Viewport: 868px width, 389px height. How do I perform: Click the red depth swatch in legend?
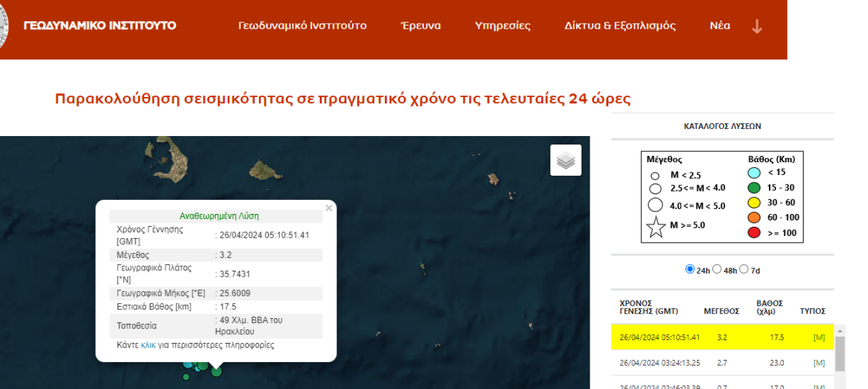(754, 233)
